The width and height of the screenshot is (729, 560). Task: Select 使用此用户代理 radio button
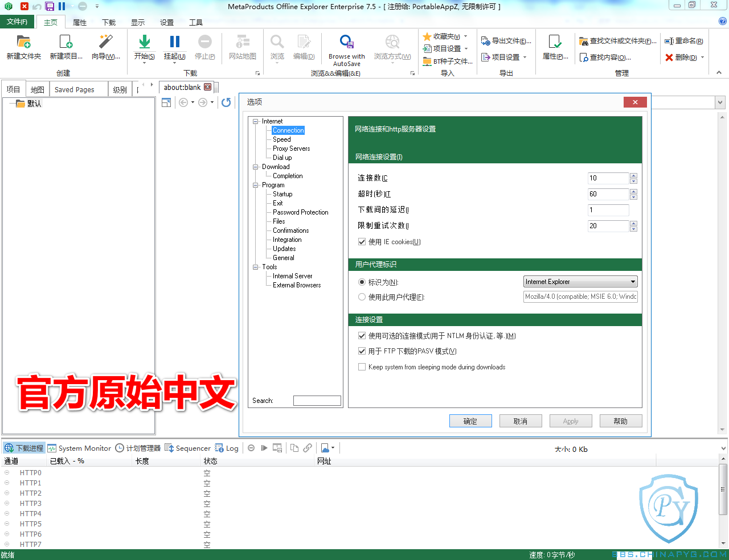click(362, 297)
